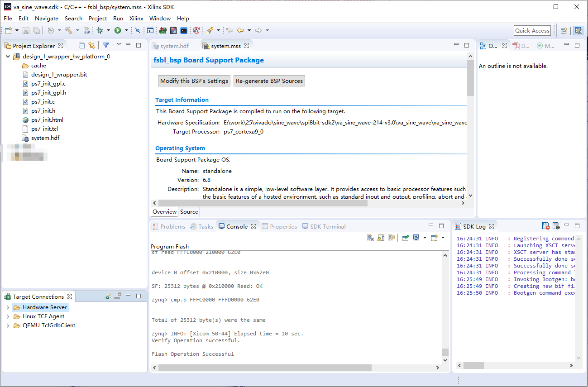
Task: Open the SDK Log settings gear icon
Action: pyautogui.click(x=556, y=226)
